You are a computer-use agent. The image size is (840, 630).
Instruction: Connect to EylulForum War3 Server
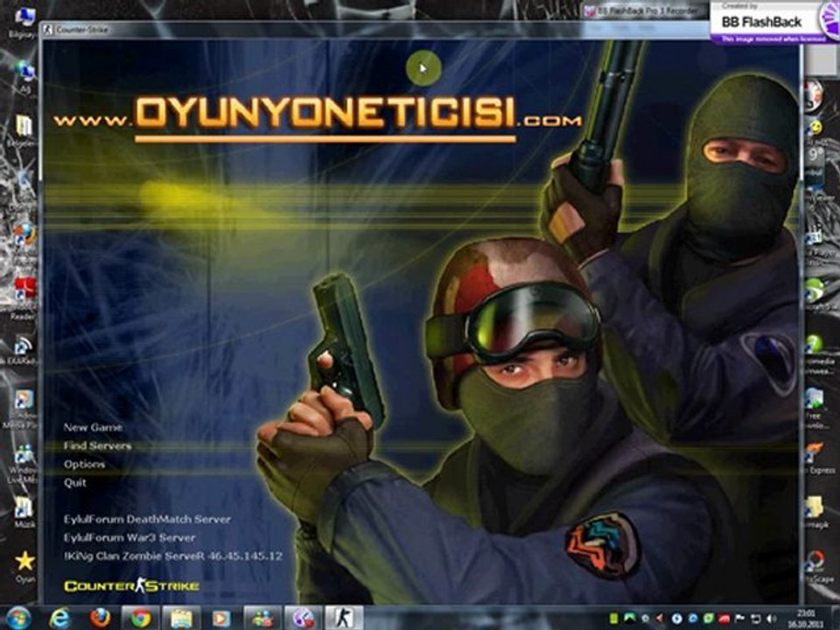pyautogui.click(x=129, y=537)
